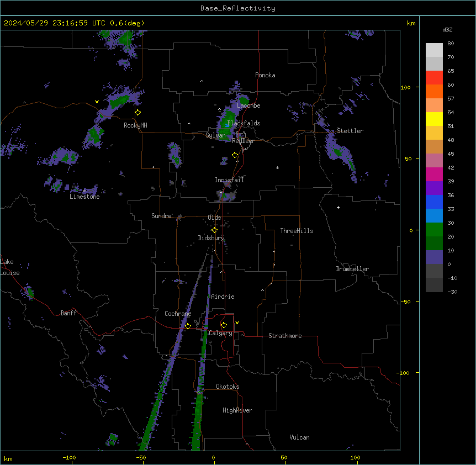Select the legend value -30
This screenshot has width=476, height=465.
452,292
